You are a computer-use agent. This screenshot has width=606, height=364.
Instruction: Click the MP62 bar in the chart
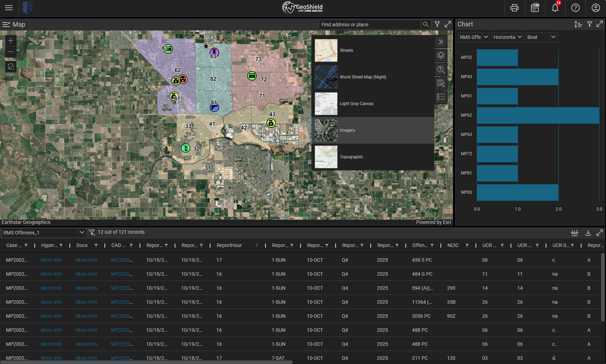pos(538,115)
